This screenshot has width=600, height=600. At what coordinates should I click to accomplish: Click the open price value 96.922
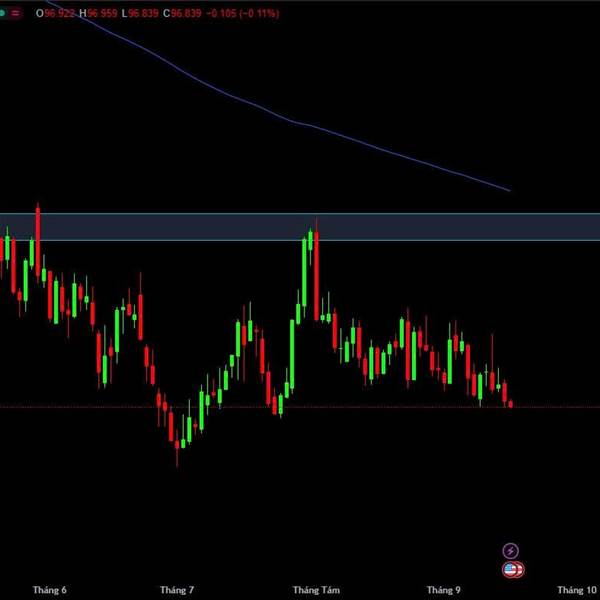pyautogui.click(x=60, y=13)
